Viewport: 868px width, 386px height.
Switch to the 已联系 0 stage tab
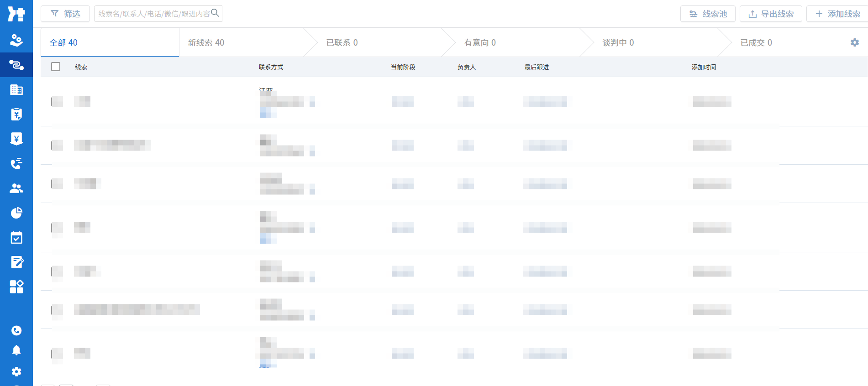(342, 42)
